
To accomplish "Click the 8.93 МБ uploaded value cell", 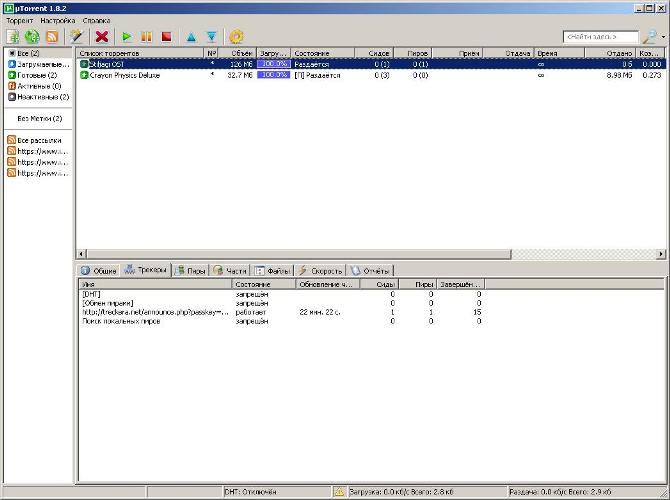I will coord(619,75).
